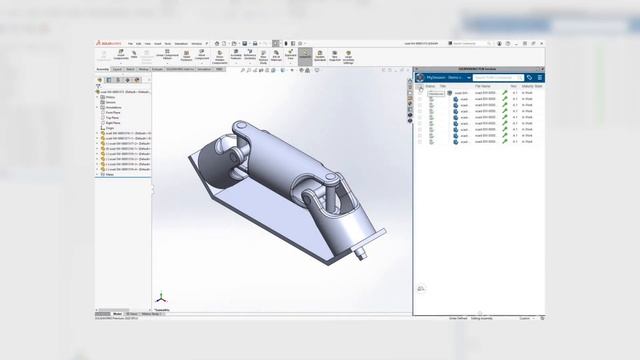The height and width of the screenshot is (360, 640).
Task: Expand the Exploded View dropdown arrow
Action: pos(291,63)
